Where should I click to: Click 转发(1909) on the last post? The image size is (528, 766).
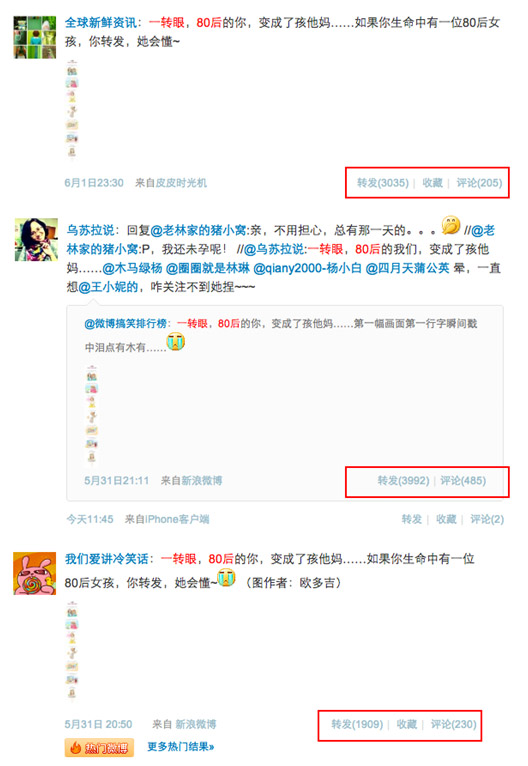pos(357,724)
